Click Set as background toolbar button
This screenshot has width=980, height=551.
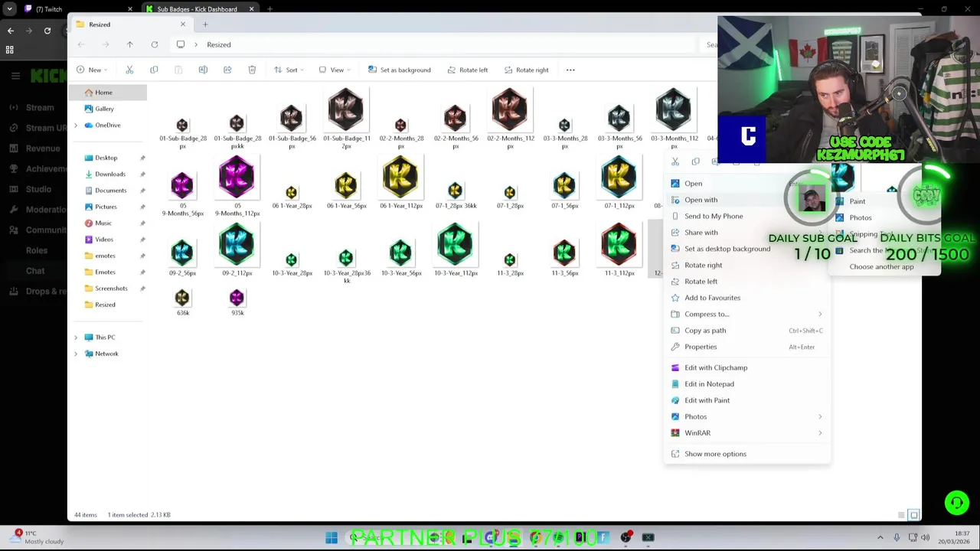[399, 70]
